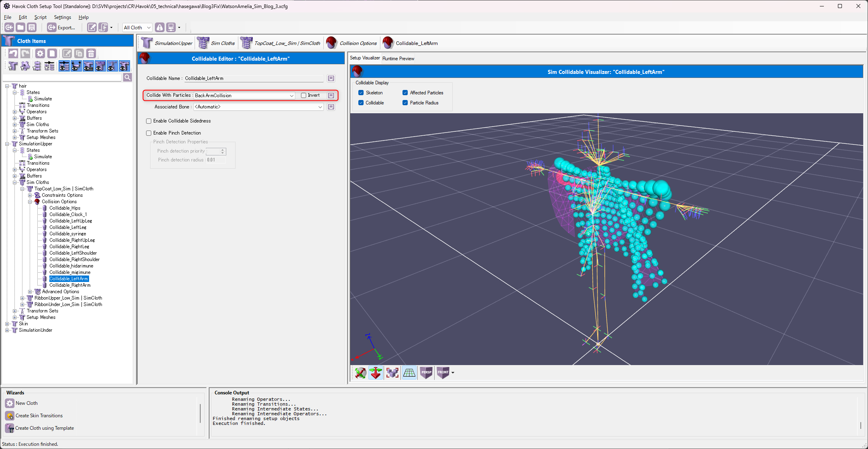Click the magnifier search button in Cloth Items
The height and width of the screenshot is (449, 868).
128,78
